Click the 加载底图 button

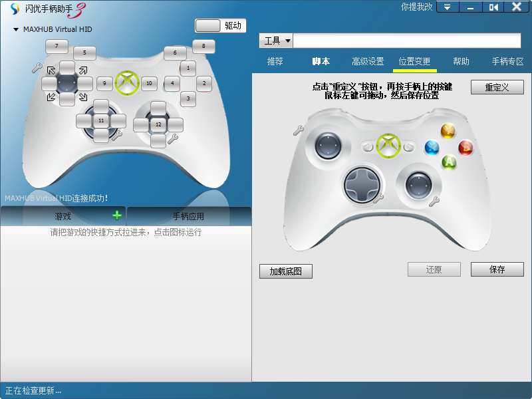pos(286,271)
